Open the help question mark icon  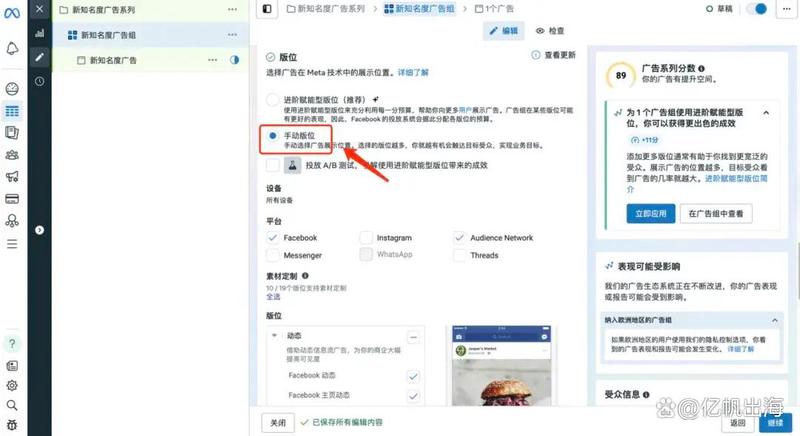12,345
